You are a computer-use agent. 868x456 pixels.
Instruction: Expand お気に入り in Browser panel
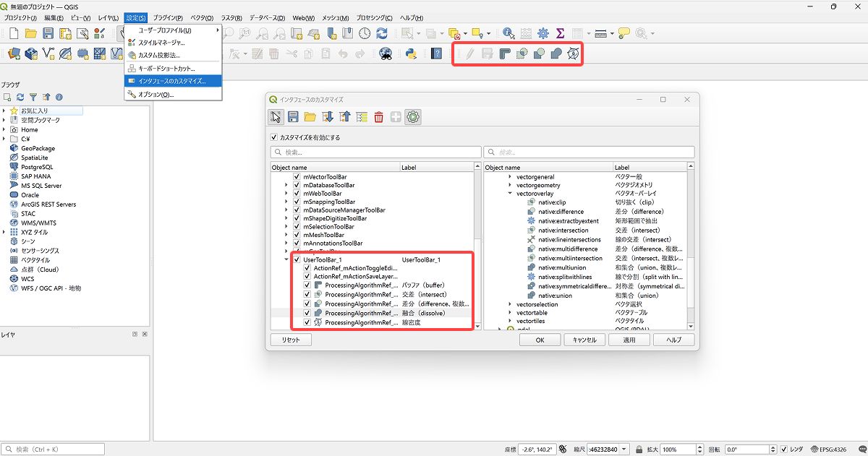click(4, 111)
